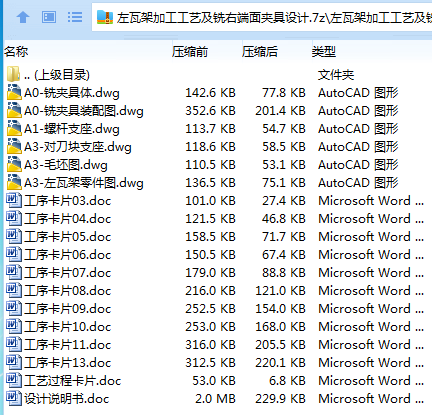Screen dimensions: 432x415
Task: Click the 201.4 KB compressed size cell
Action: tap(281, 111)
